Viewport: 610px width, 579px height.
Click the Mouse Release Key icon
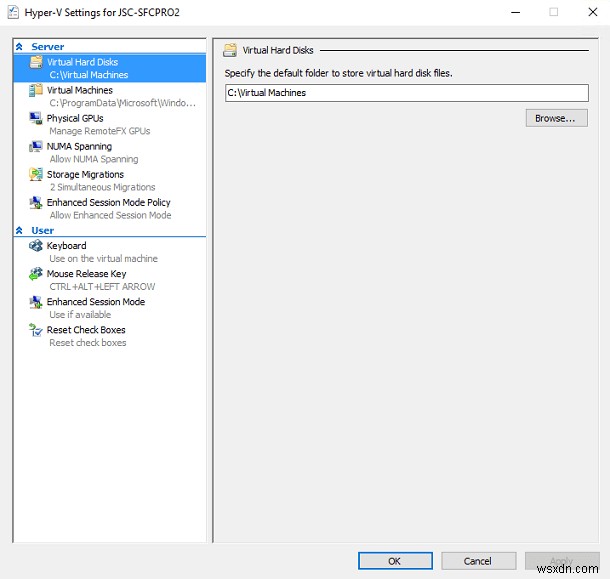36,274
